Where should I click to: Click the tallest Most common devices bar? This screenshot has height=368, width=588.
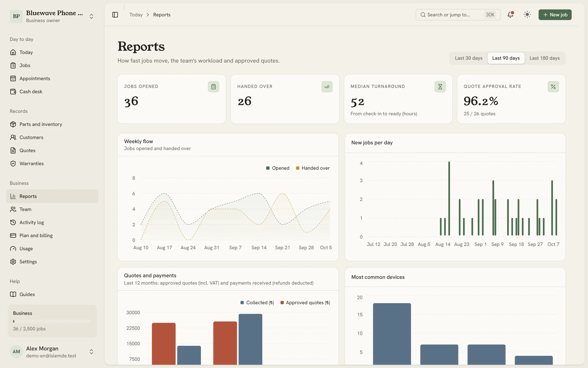(x=392, y=334)
